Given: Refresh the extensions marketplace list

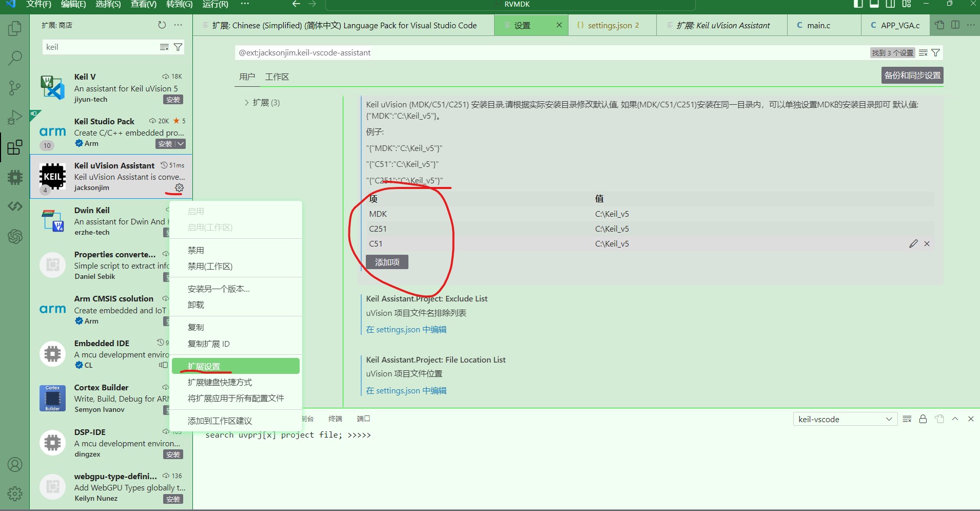Looking at the screenshot, I should [x=162, y=25].
